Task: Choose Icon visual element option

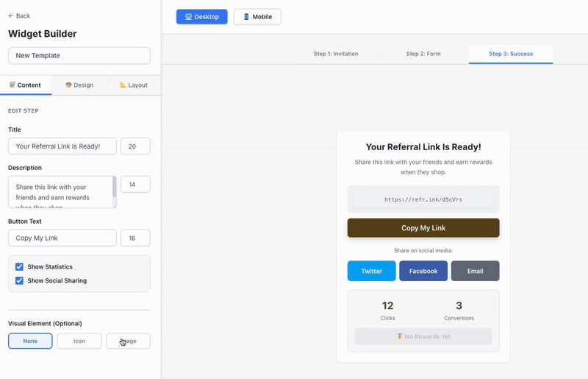Action: [79, 341]
